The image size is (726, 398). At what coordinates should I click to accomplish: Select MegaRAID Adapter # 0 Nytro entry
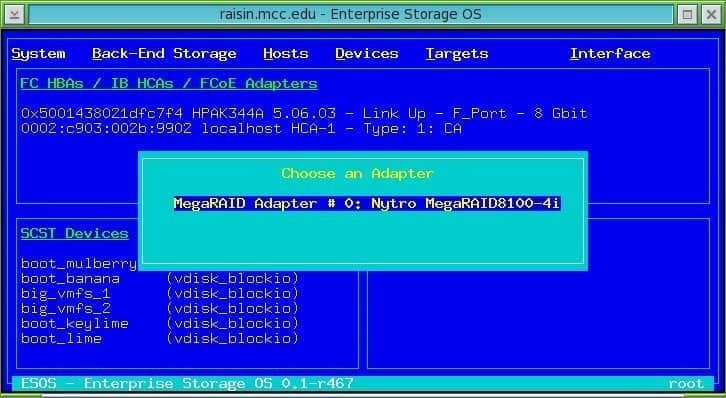(x=367, y=203)
